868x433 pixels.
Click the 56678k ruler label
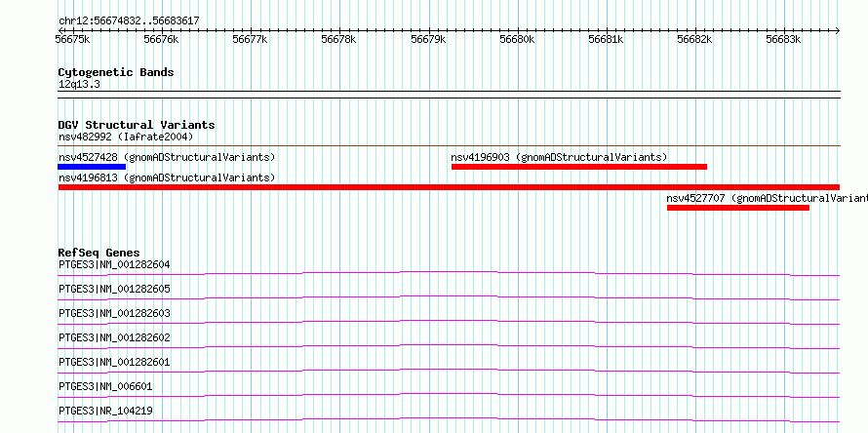(x=338, y=39)
